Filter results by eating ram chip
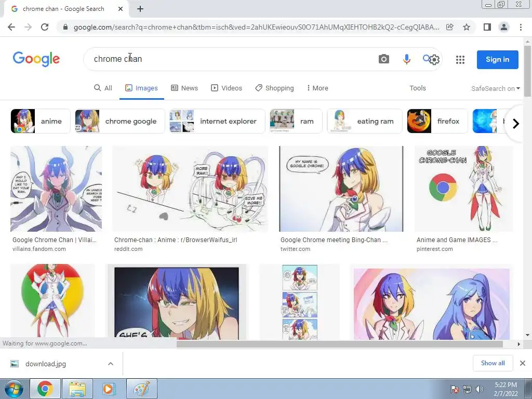Screen dimensions: 532x399 click(364, 121)
